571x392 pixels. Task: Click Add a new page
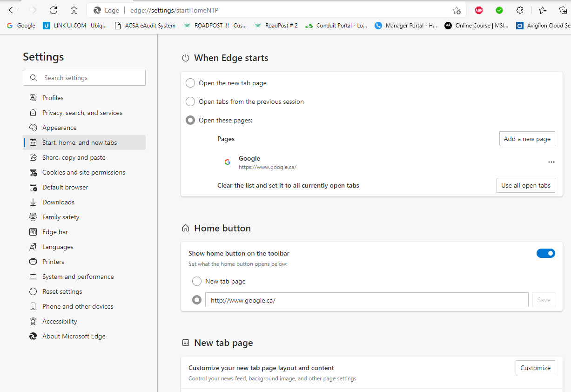tap(527, 138)
